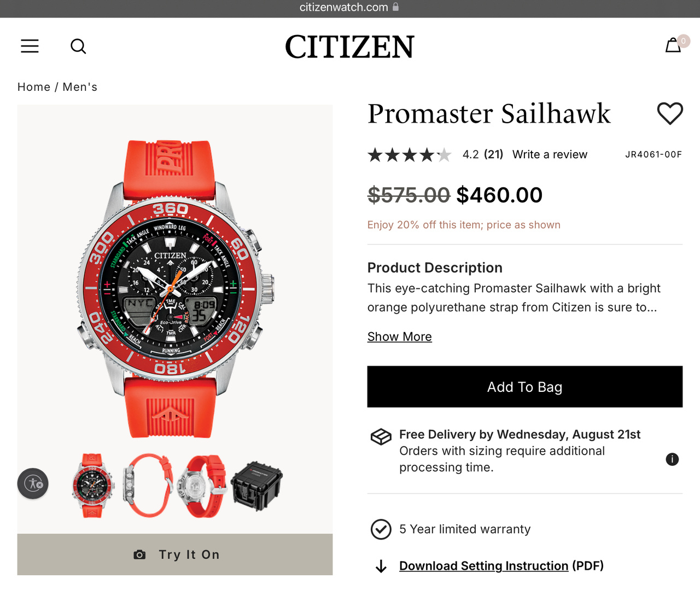The height and width of the screenshot is (596, 700).
Task: Open Write a review link
Action: (550, 154)
